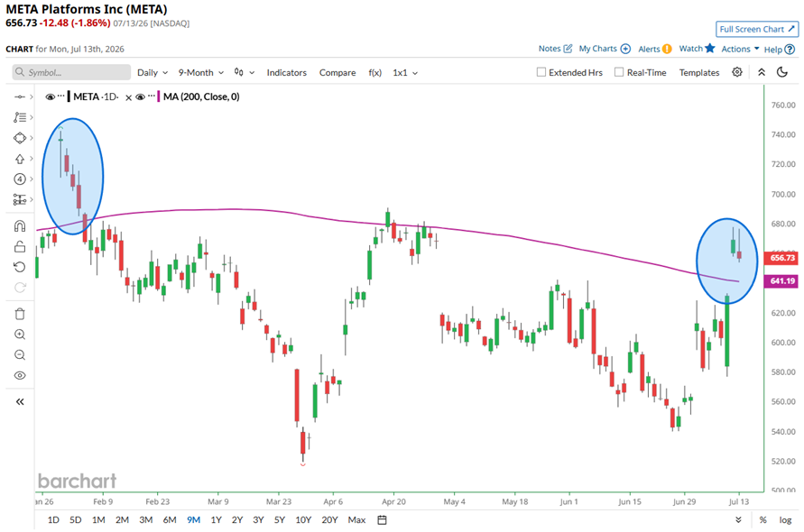Switch to dark mode moon icon
Screen dimensions: 804x532
coord(782,72)
